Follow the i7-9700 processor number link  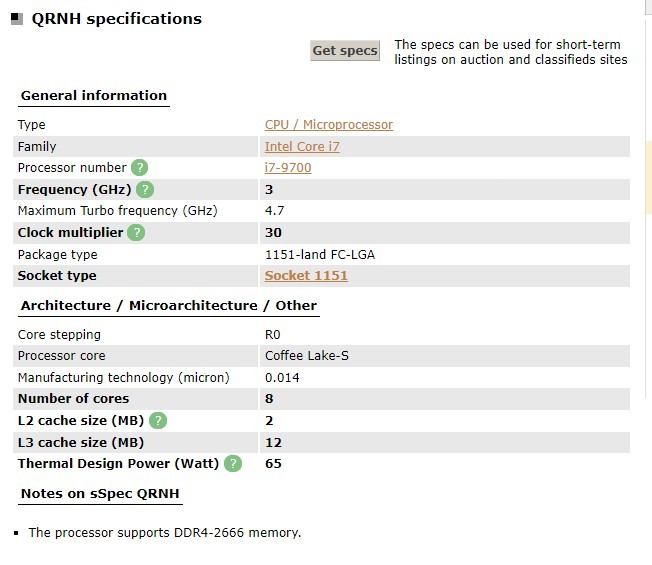pos(288,168)
